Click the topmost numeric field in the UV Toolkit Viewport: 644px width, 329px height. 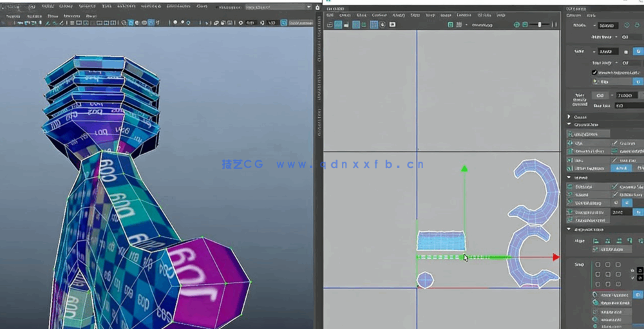[x=607, y=26]
